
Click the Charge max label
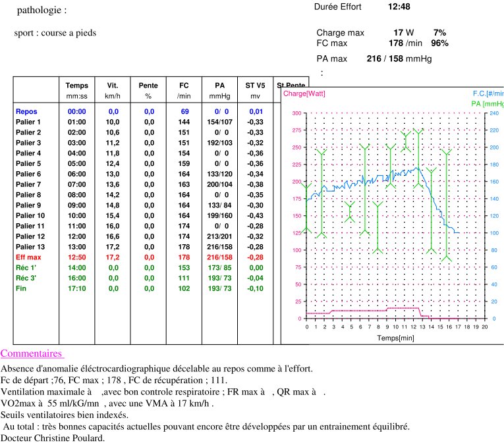click(340, 32)
